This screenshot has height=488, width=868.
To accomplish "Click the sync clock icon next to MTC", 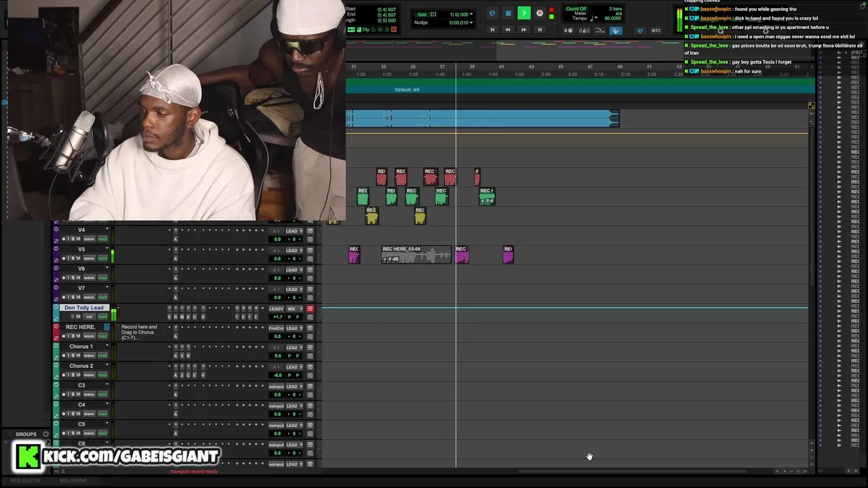I will coord(640,30).
